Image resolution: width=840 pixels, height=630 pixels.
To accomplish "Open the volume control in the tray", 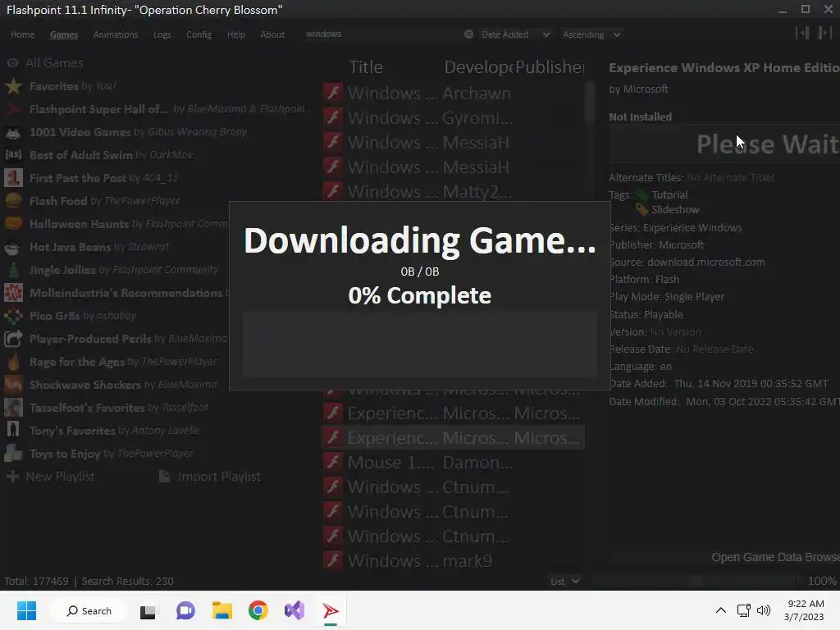I will 764,610.
